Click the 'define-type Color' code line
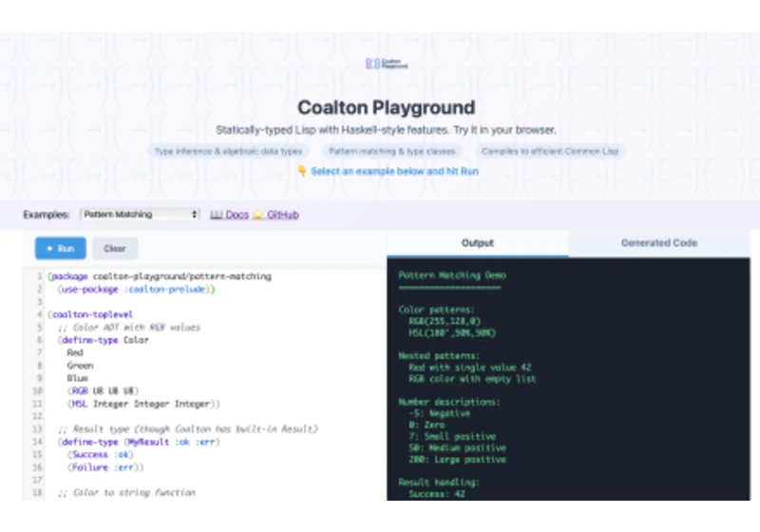760x532 pixels. (104, 340)
